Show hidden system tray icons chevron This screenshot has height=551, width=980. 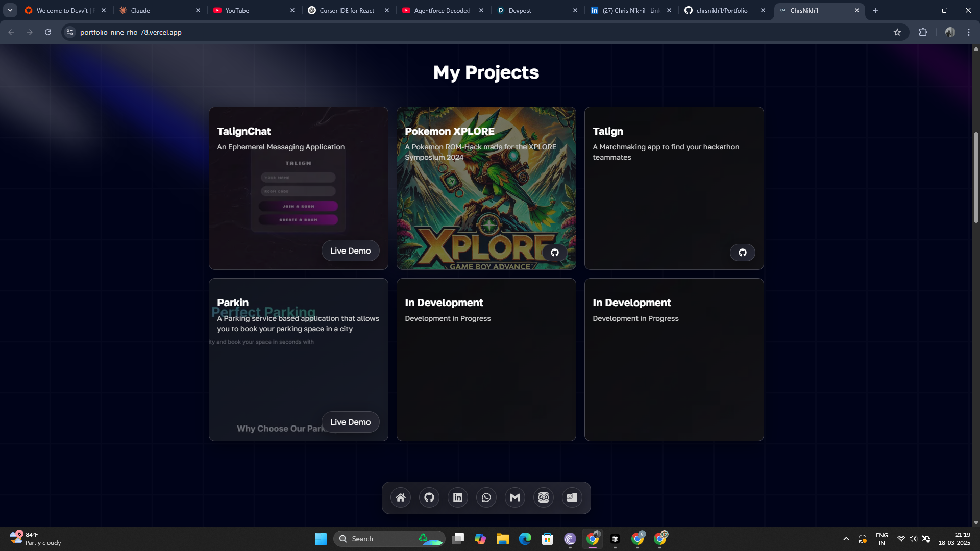tap(846, 539)
